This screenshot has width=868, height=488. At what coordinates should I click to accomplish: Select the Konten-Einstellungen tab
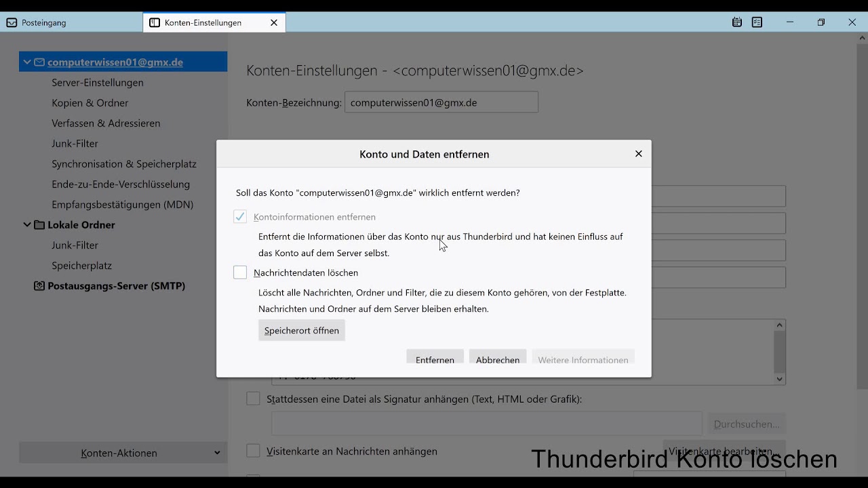(x=214, y=22)
